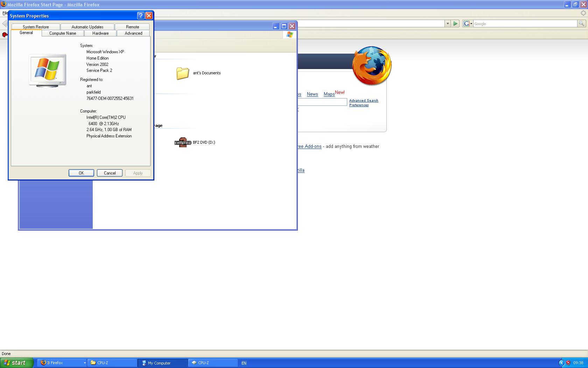Go to the Advanced tab
The image size is (588, 368).
point(133,33)
